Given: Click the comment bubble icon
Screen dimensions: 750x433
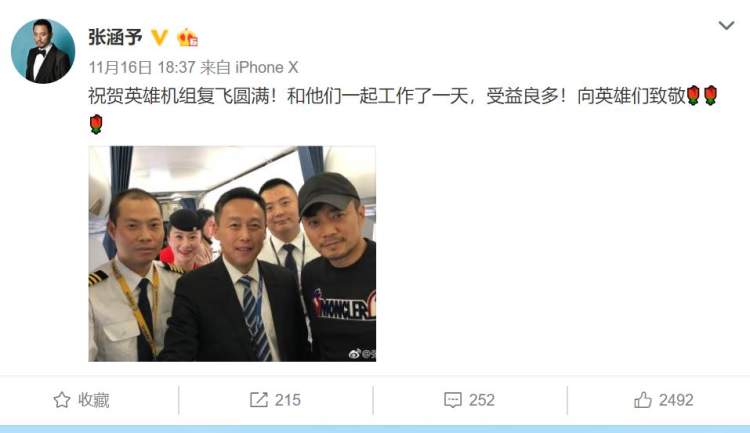Looking at the screenshot, I should (452, 400).
